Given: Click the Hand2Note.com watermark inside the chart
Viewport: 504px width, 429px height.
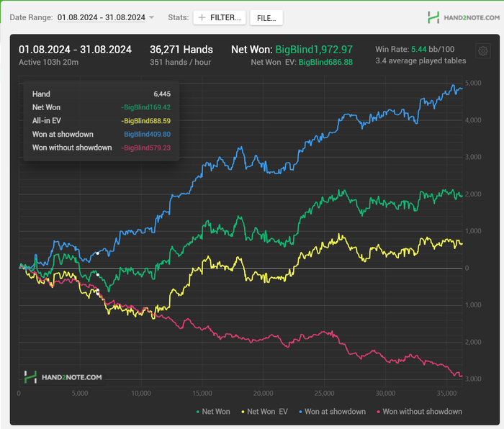Looking at the screenshot, I should point(63,376).
